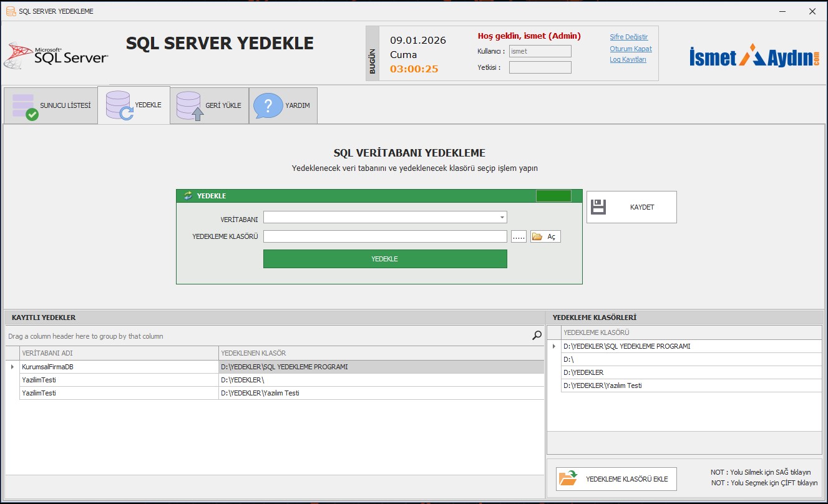Click the row indicator arrow beside KurumsalFirmaDB
Viewport: 828px width, 504px height.
click(x=12, y=367)
